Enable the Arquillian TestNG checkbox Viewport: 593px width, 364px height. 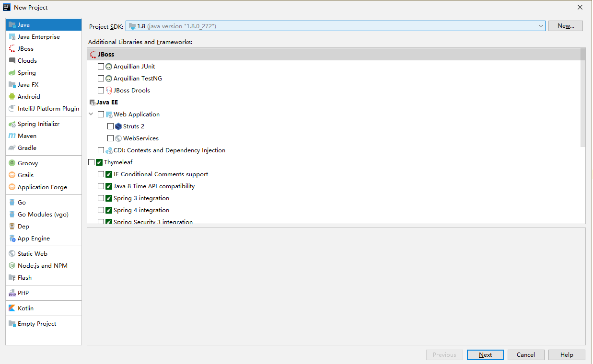coord(101,79)
